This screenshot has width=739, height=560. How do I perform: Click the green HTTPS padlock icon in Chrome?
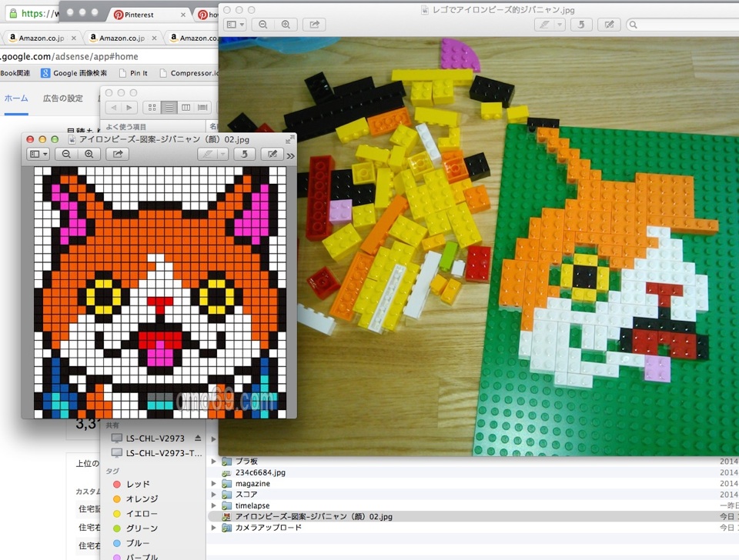[13, 13]
